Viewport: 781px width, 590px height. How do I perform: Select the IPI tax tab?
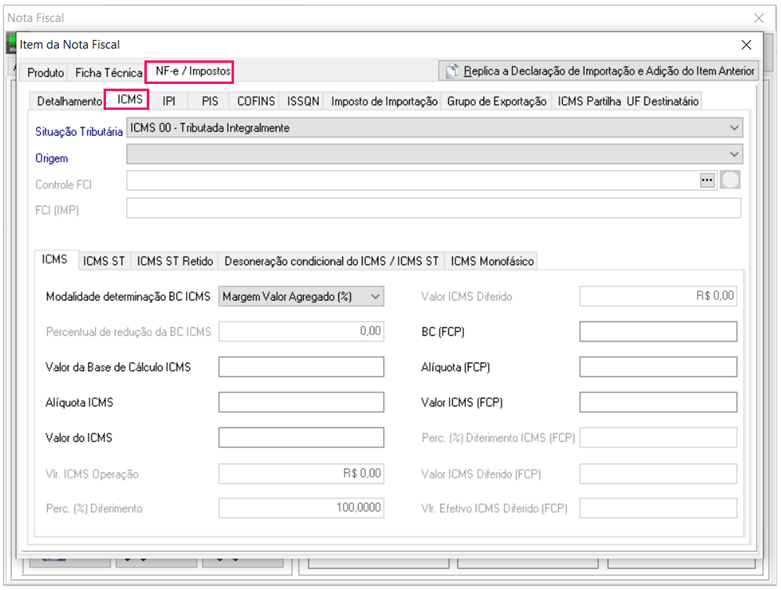(169, 101)
